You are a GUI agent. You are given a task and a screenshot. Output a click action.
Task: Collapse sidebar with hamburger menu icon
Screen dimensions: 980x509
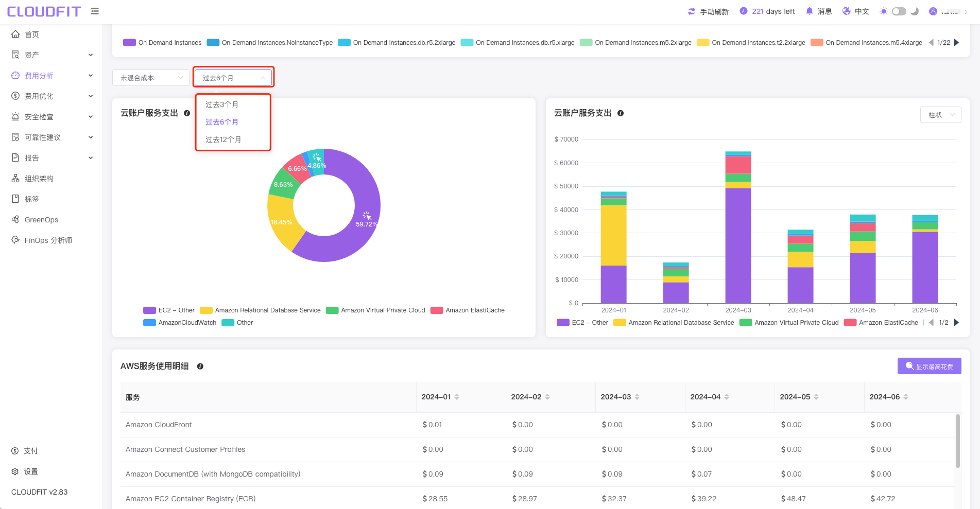(95, 11)
